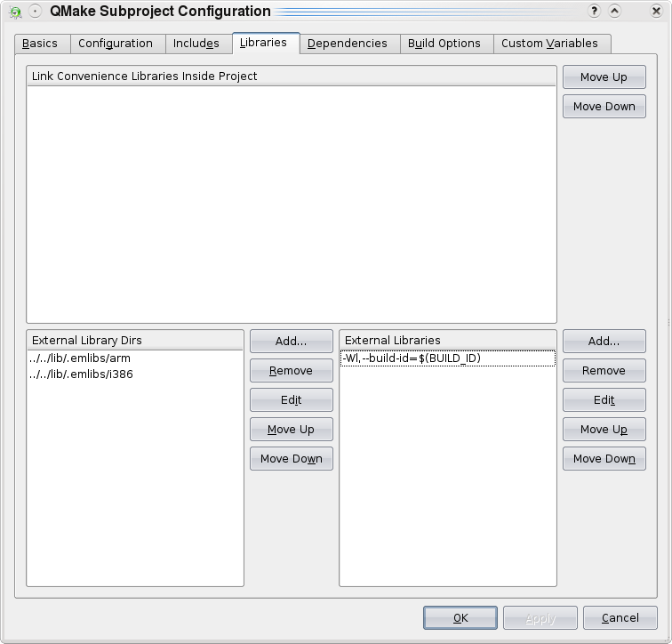Select the -Wl,--build-id=$(BUILD_ID) library entry
Viewport: 672px width, 644px height.
(x=411, y=358)
